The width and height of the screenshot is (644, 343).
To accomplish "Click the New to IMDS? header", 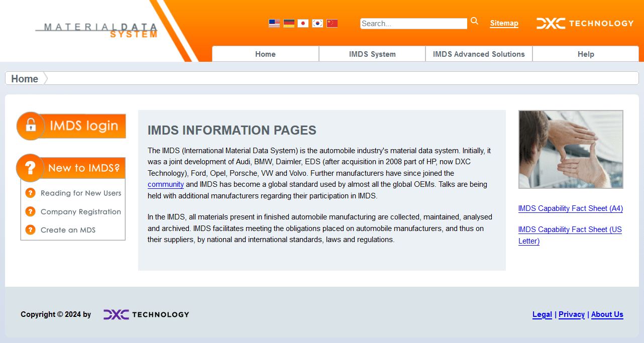I will pyautogui.click(x=71, y=168).
